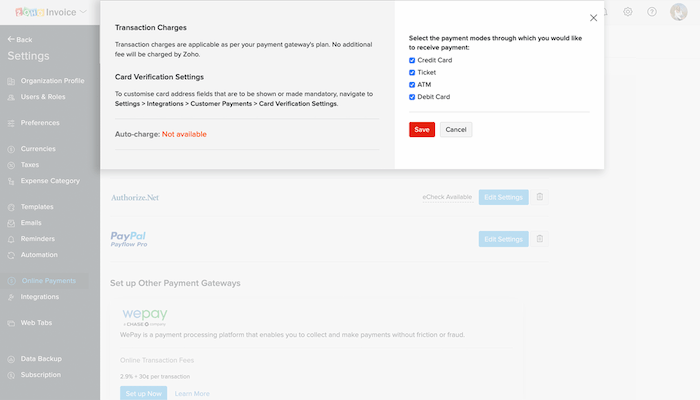Image resolution: width=700 pixels, height=400 pixels.
Task: Expand the Zoho Invoice app switcher arrow
Action: coord(82,12)
